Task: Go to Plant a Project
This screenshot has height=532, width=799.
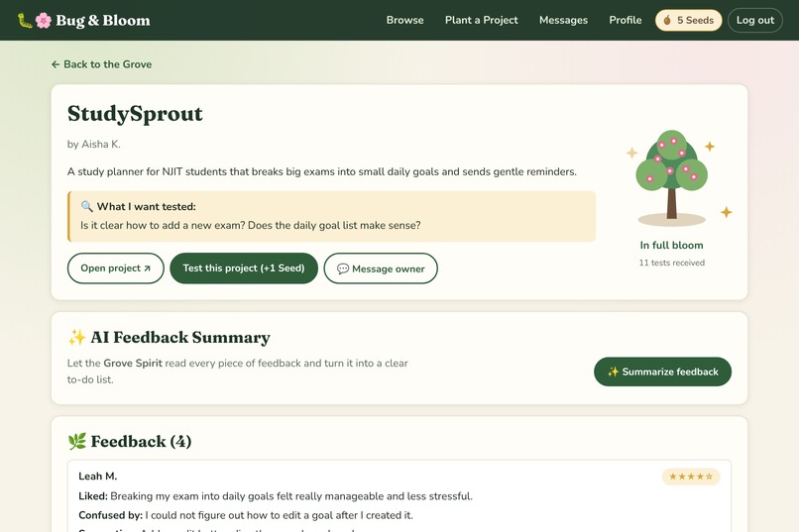Action: coord(481,21)
